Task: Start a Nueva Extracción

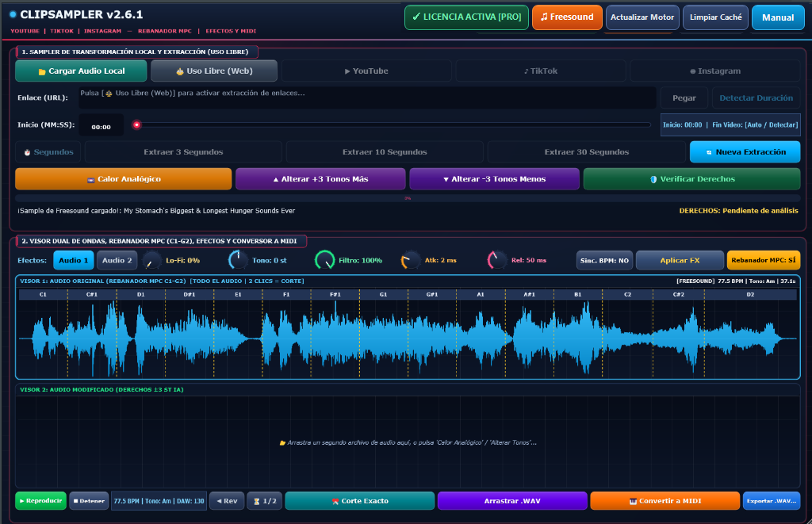Action: [x=745, y=151]
